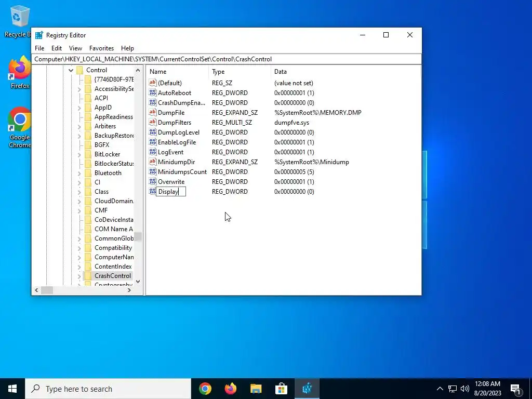Click the tree horizontal scrollbar thumb

[47, 290]
